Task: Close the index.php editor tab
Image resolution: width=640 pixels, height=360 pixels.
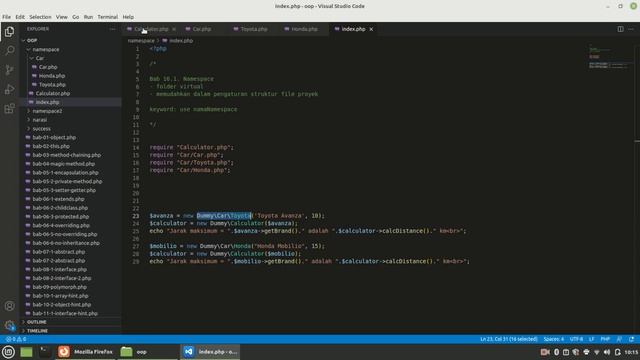Action: (x=371, y=29)
